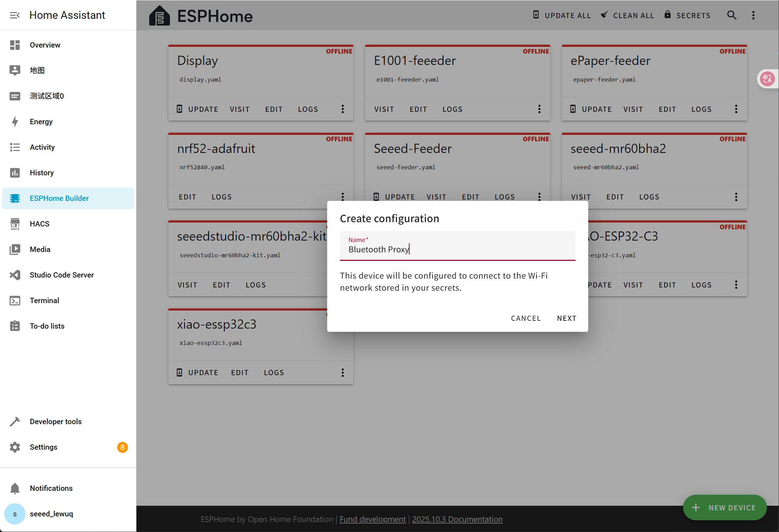Click the translate extension floating icon
The height and width of the screenshot is (532, 779).
click(767, 79)
